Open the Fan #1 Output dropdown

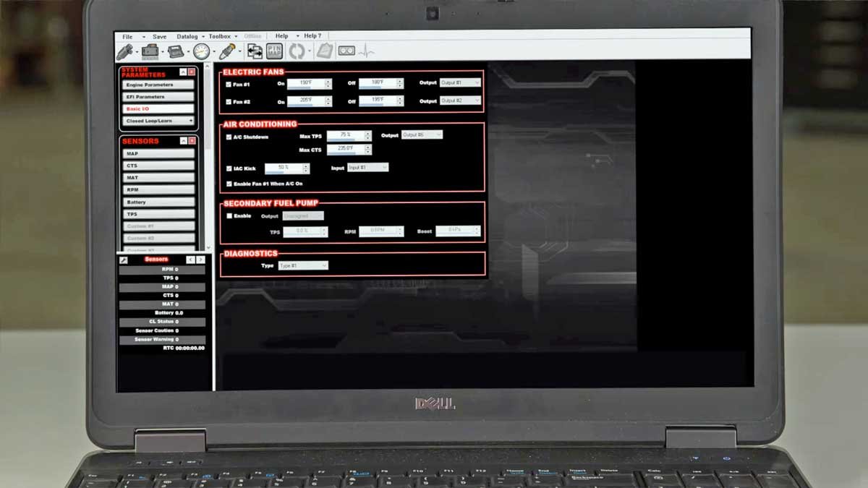460,83
